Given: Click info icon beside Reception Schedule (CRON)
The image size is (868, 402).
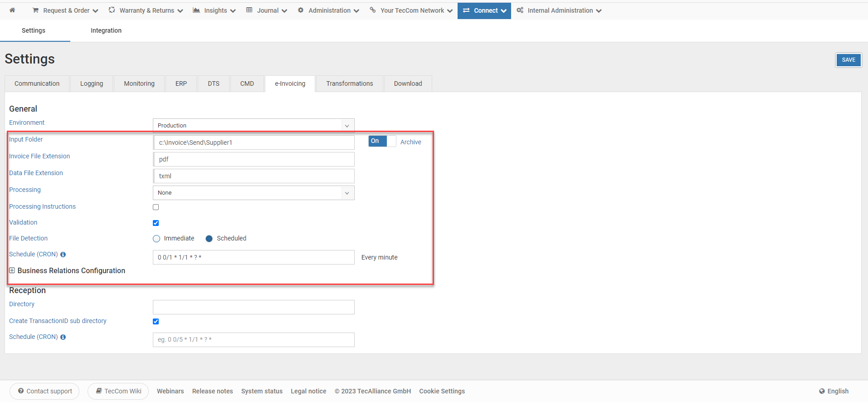Looking at the screenshot, I should (63, 337).
